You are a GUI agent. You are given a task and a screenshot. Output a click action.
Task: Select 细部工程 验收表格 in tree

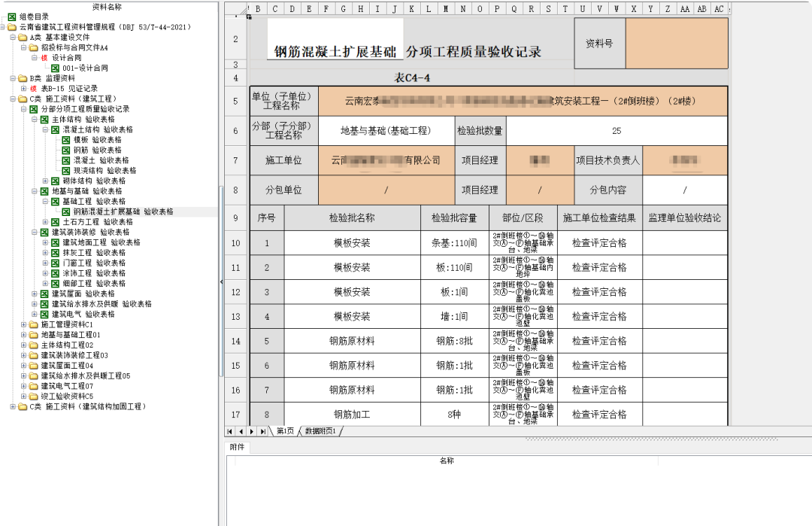(94, 284)
